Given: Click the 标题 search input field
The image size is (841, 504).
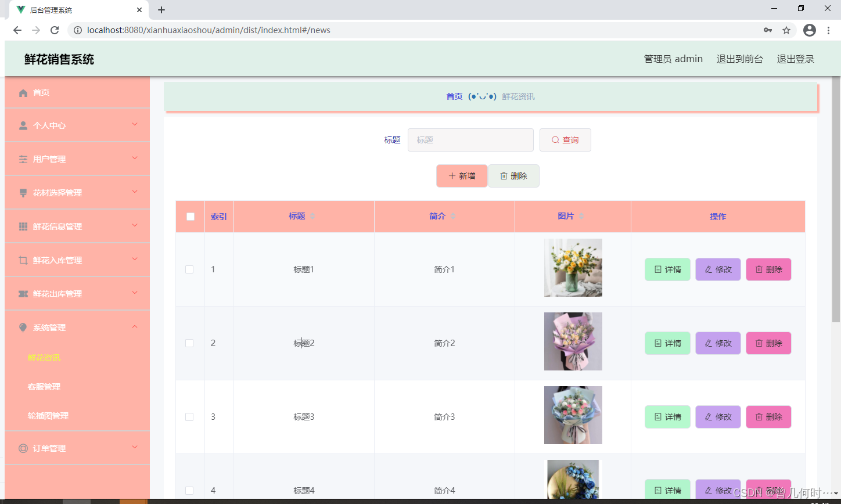Looking at the screenshot, I should tap(470, 140).
